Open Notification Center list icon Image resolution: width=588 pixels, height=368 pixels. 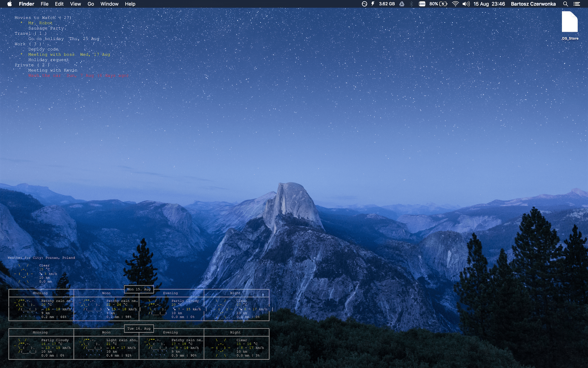click(577, 4)
